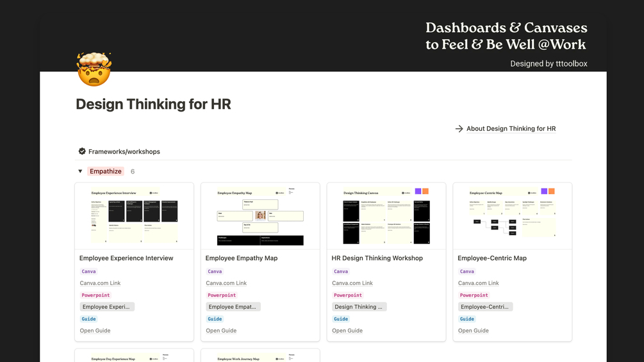Click the Empathize group count 6

(133, 172)
